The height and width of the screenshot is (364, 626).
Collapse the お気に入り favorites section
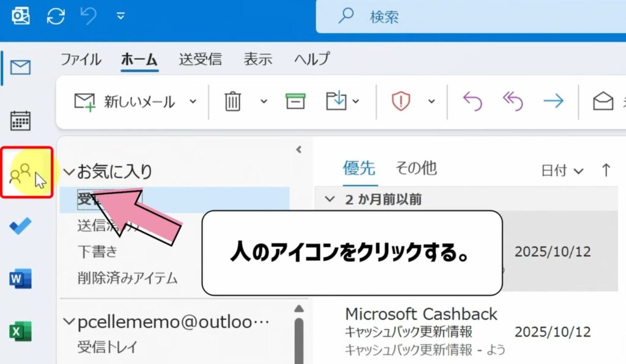tap(68, 172)
